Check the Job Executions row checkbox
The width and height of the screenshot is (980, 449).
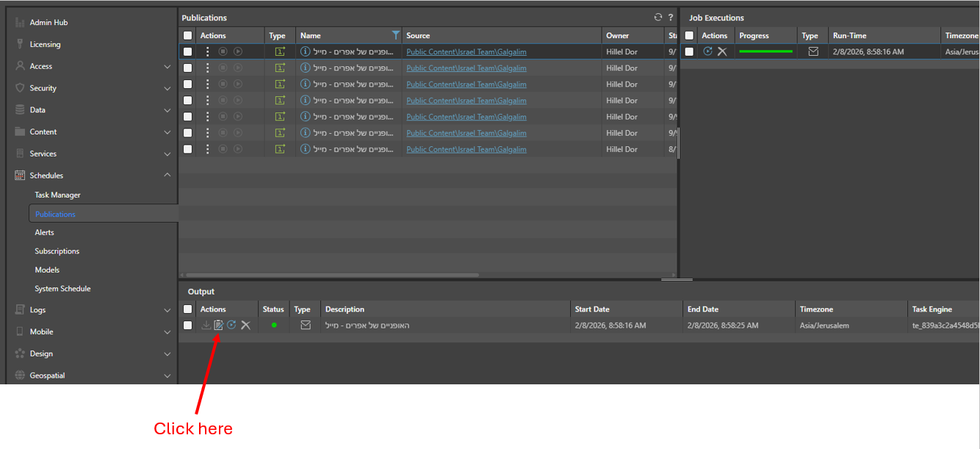(689, 51)
